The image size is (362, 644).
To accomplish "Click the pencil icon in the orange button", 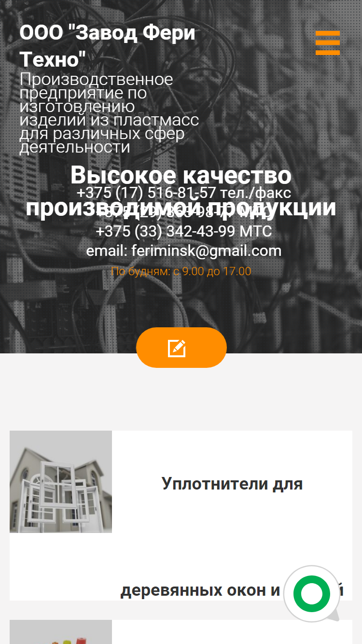I will click(177, 348).
